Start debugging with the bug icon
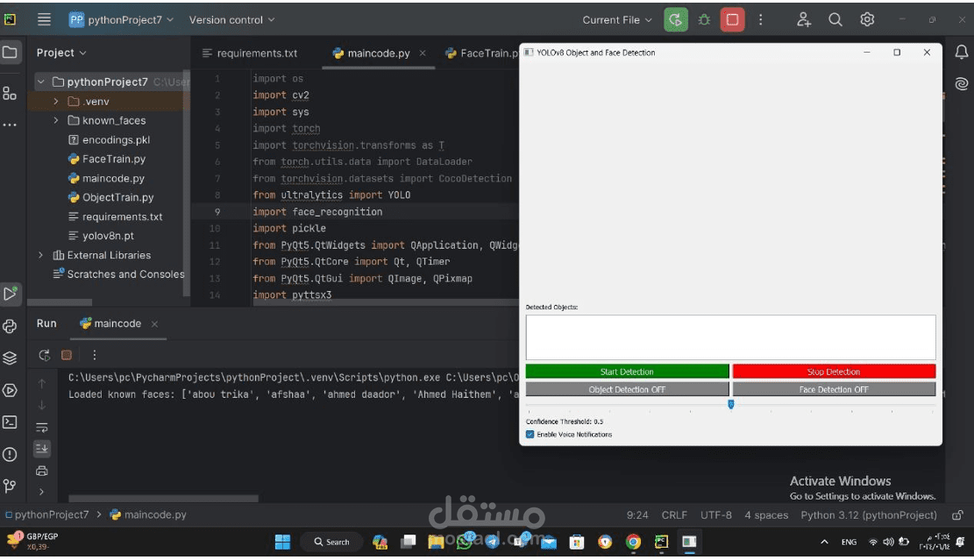The image size is (974, 560). (704, 20)
